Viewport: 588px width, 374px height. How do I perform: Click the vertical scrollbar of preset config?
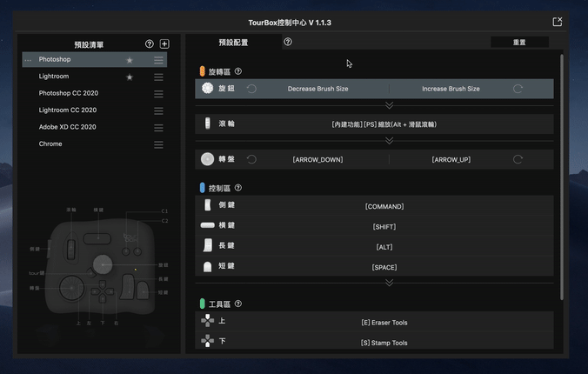pos(561,177)
